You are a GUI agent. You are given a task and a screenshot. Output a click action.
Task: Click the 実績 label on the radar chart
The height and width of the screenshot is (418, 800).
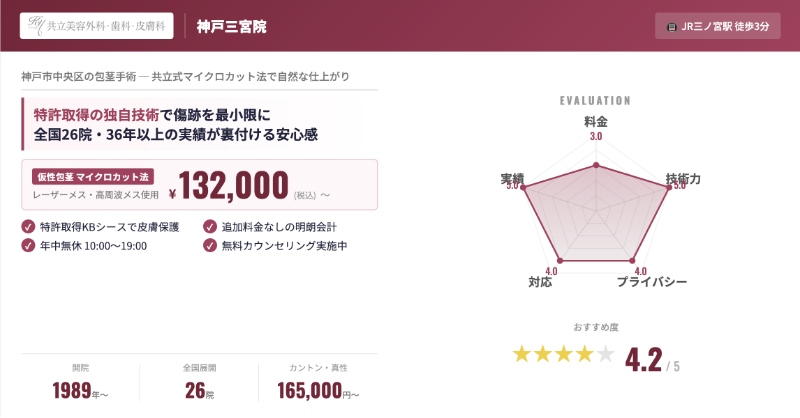[512, 178]
